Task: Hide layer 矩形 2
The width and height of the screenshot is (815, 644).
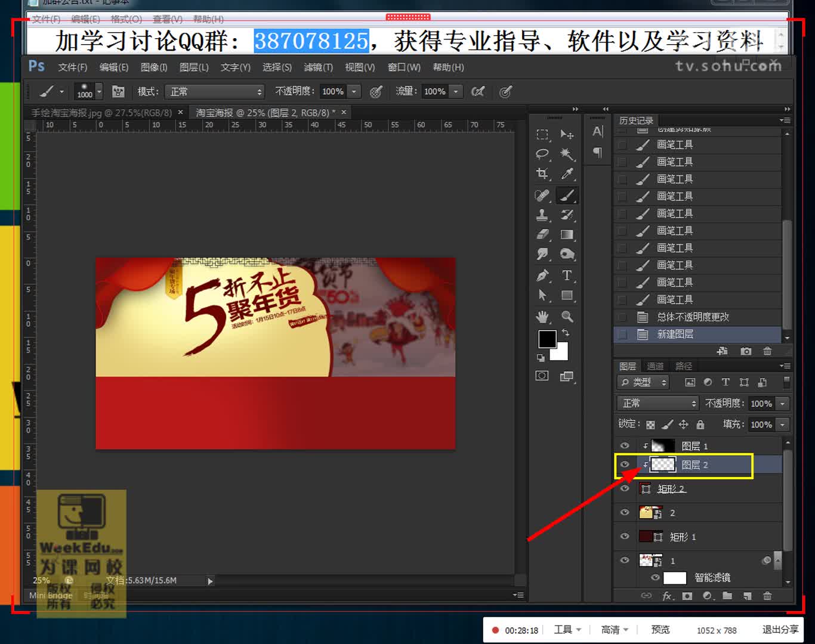Action: coord(625,488)
